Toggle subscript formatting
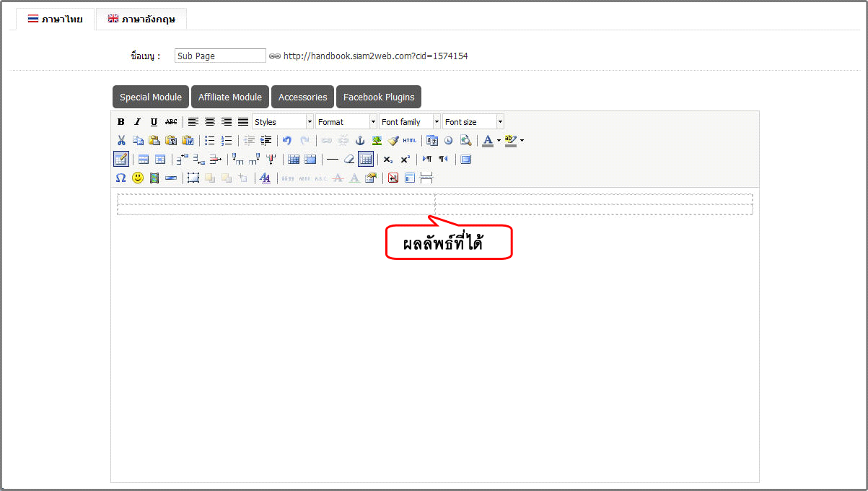The width and height of the screenshot is (868, 491). [388, 160]
